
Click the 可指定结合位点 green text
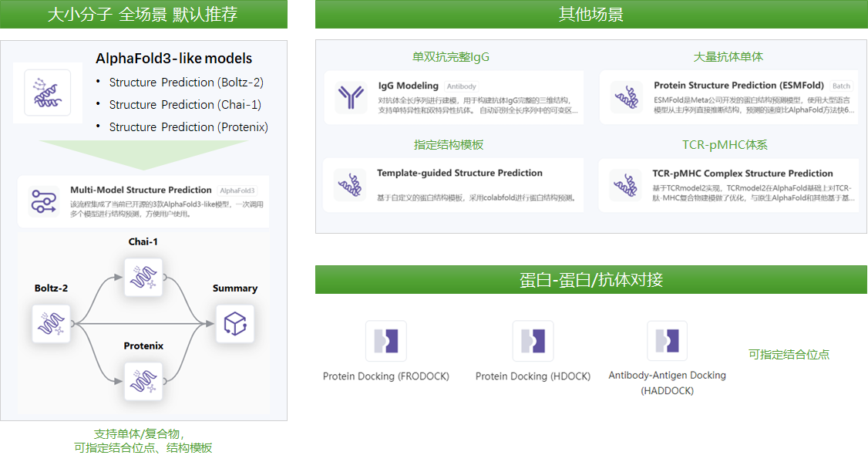click(x=789, y=355)
